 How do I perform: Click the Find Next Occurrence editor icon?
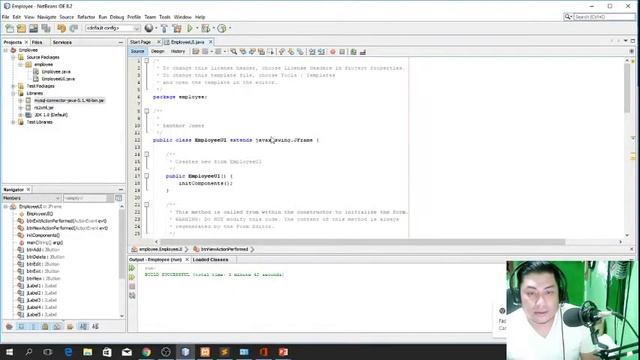pyautogui.click(x=252, y=52)
